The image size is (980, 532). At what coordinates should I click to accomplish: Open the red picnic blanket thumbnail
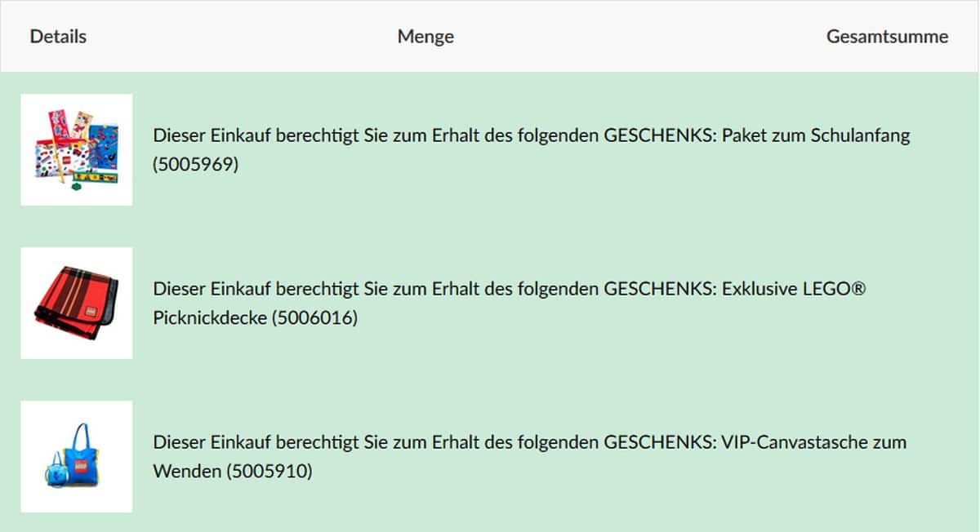[x=76, y=303]
